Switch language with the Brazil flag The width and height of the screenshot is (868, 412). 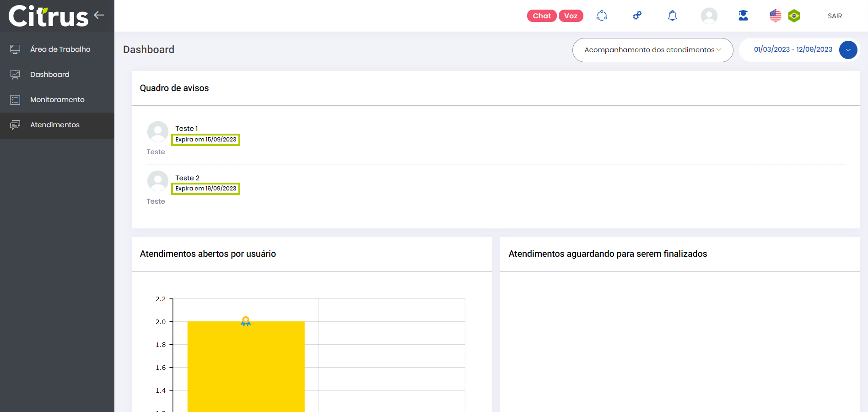click(x=794, y=16)
